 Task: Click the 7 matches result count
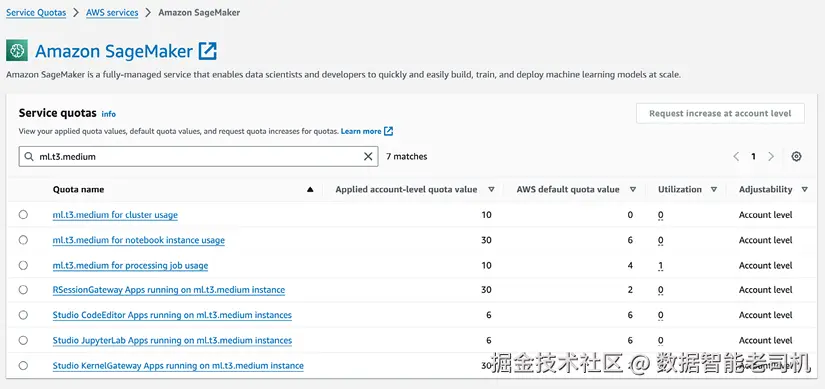(407, 156)
